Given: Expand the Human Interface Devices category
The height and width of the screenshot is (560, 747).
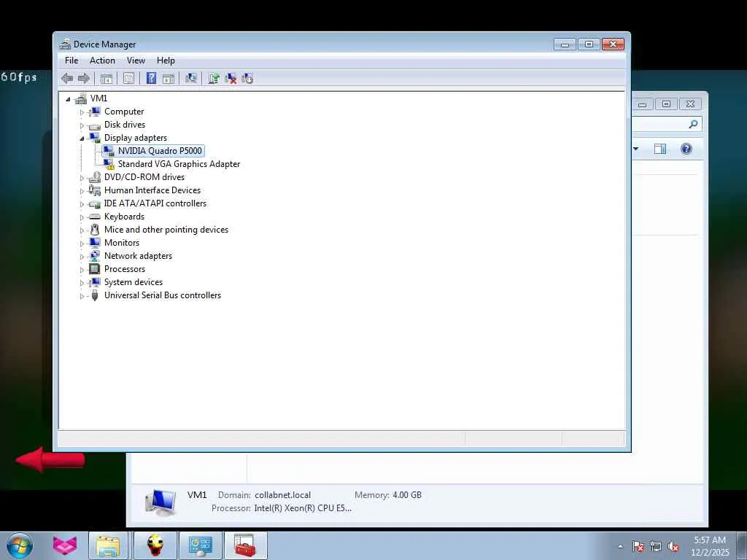Looking at the screenshot, I should coord(82,191).
